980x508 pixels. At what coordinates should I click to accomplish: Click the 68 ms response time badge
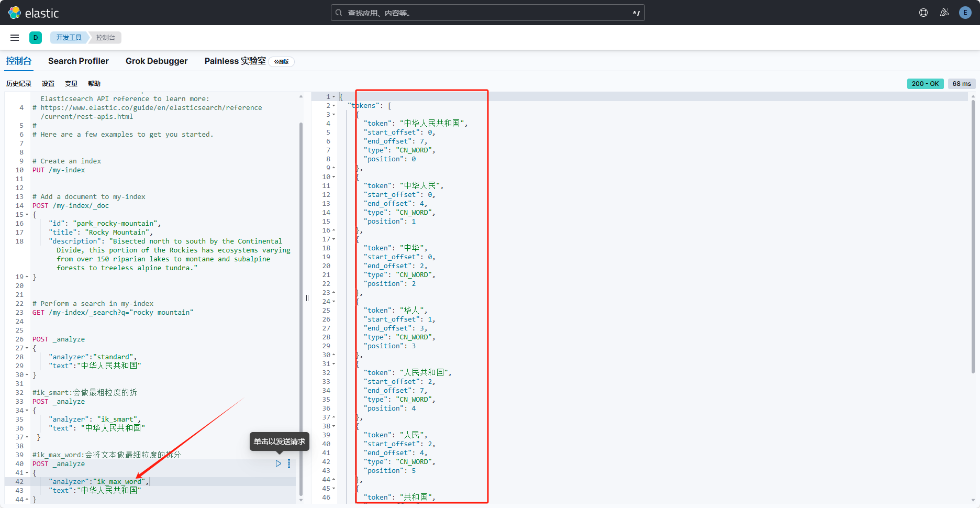click(961, 84)
